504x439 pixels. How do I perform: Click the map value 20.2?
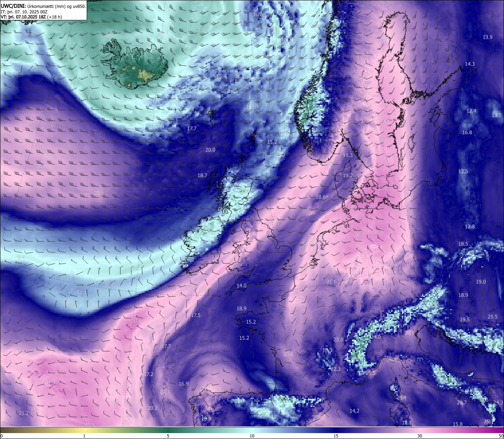152,408
